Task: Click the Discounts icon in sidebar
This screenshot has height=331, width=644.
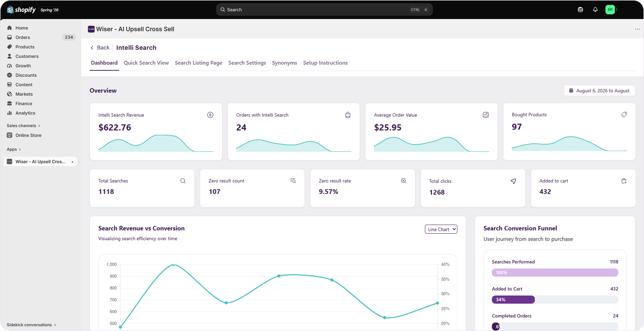Action: 9,75
